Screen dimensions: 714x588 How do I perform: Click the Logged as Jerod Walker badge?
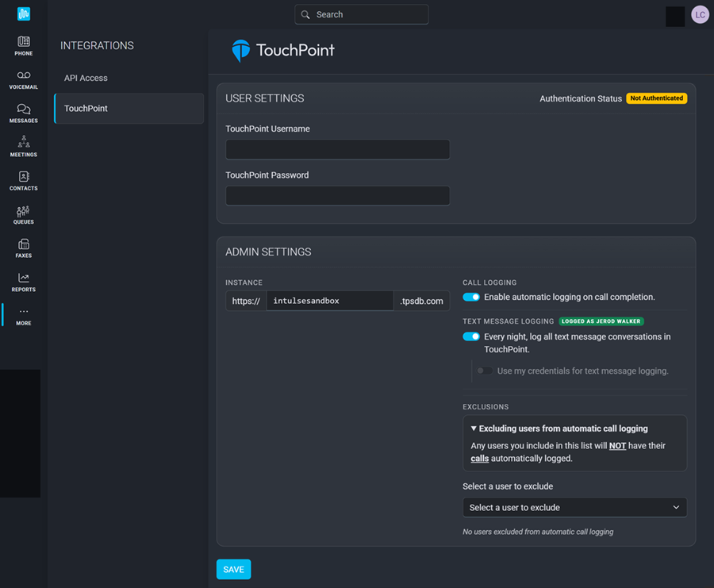pyautogui.click(x=601, y=321)
